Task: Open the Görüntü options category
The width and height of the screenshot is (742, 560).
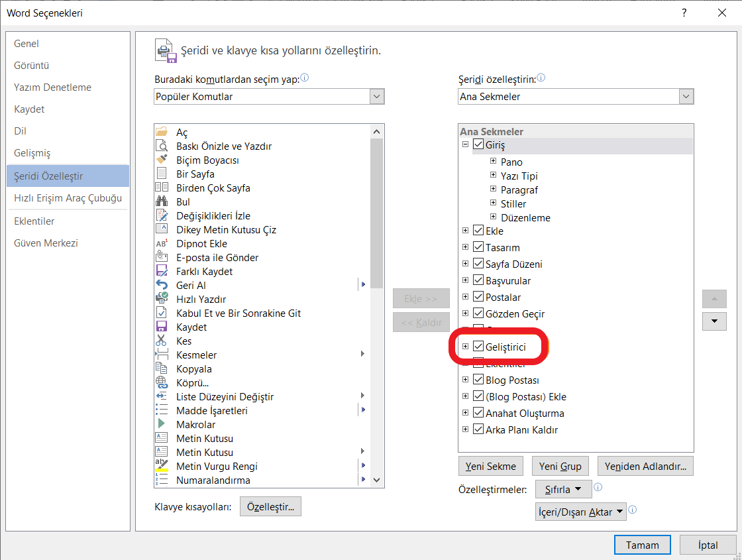Action: (68, 66)
